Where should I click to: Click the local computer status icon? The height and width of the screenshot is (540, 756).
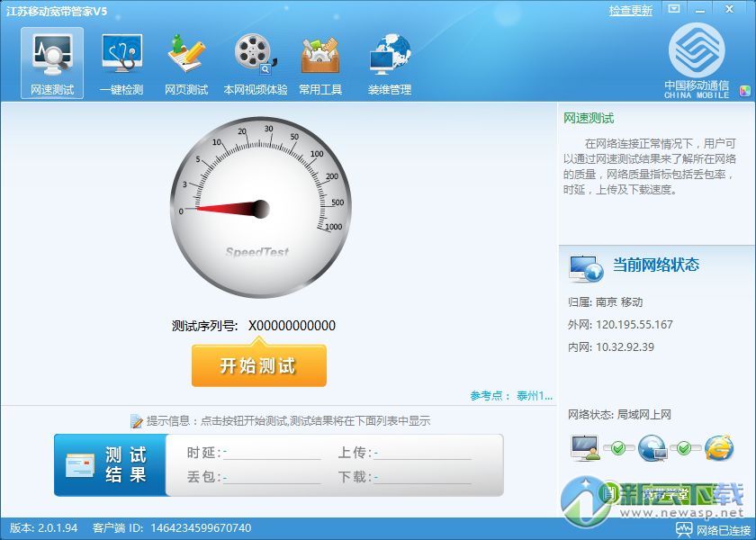pyautogui.click(x=585, y=448)
